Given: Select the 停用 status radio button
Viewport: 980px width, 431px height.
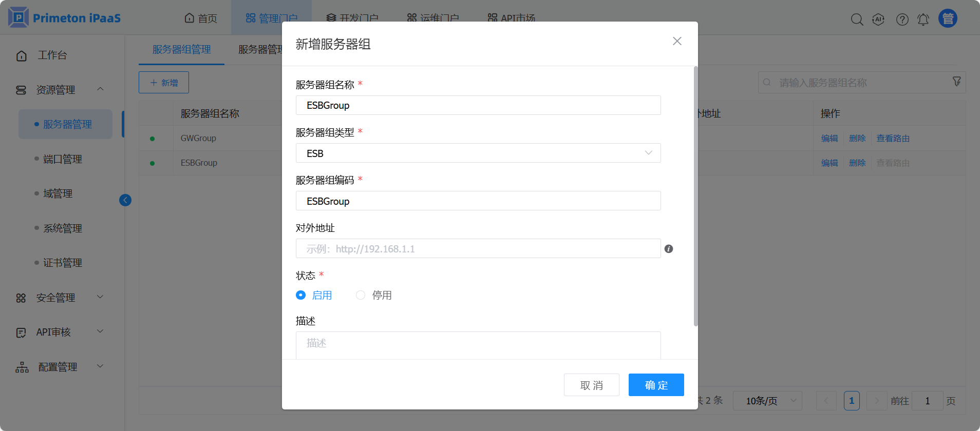Looking at the screenshot, I should [x=361, y=295].
